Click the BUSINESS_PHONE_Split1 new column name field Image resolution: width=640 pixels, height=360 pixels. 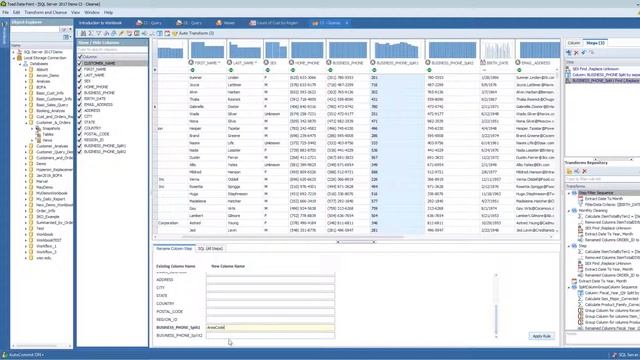[270, 327]
